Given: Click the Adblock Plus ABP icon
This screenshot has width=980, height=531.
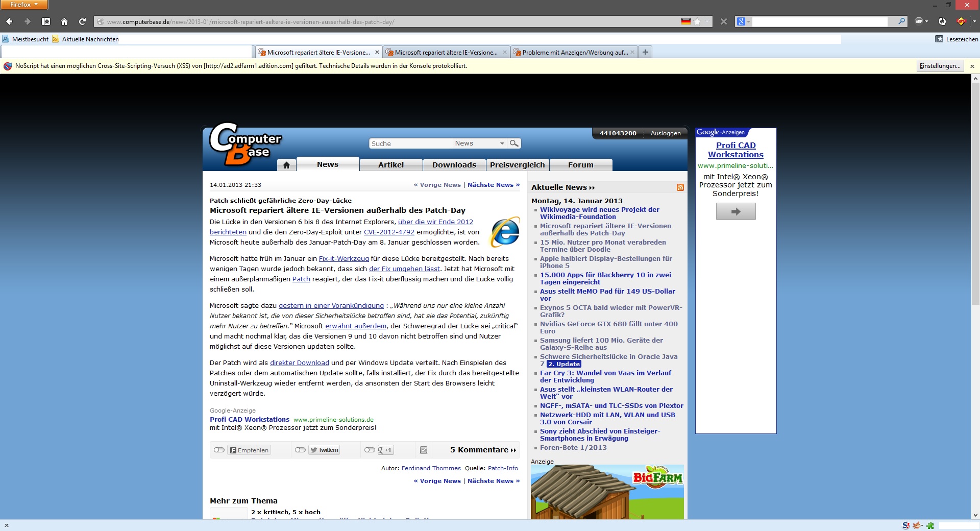Looking at the screenshot, I should coord(919,21).
